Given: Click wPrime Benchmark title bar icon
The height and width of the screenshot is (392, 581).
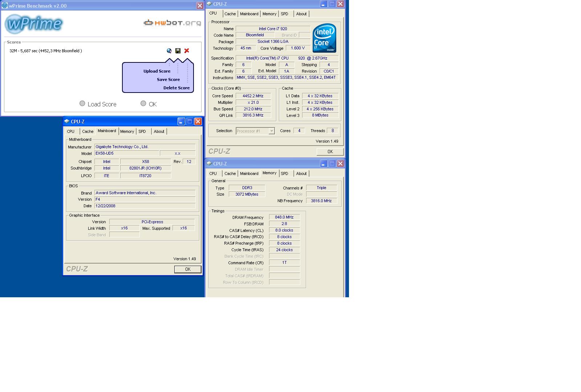Looking at the screenshot, I should pos(5,5).
